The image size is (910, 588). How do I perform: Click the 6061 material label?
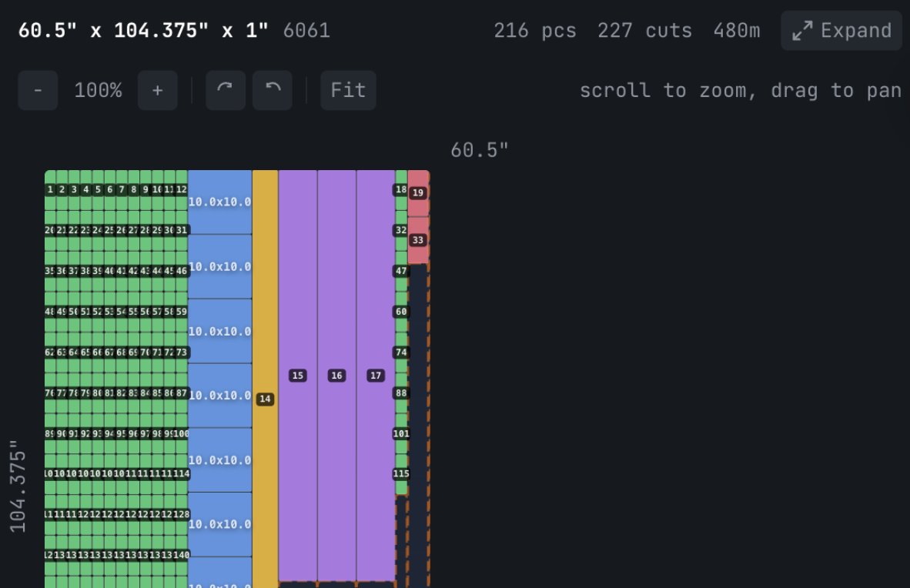click(x=306, y=30)
